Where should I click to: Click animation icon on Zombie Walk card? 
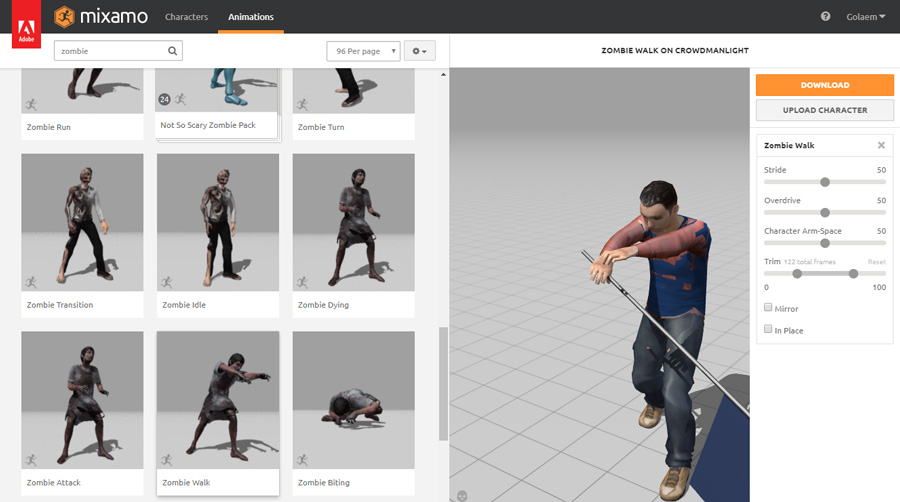pos(166,460)
